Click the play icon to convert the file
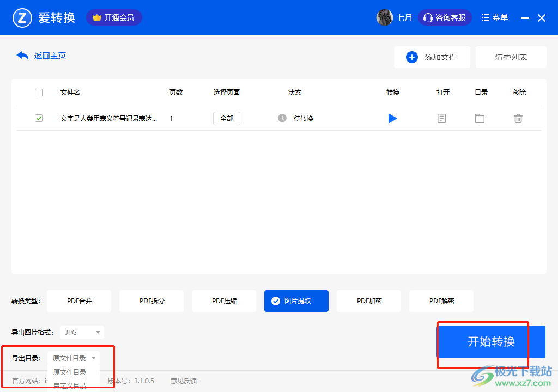 [x=392, y=118]
